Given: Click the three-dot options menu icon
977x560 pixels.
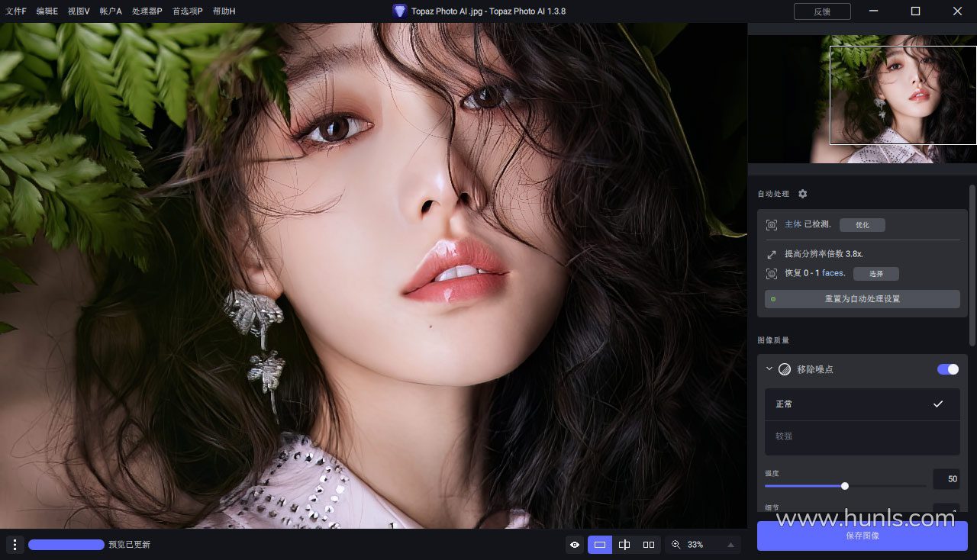Looking at the screenshot, I should tap(15, 545).
